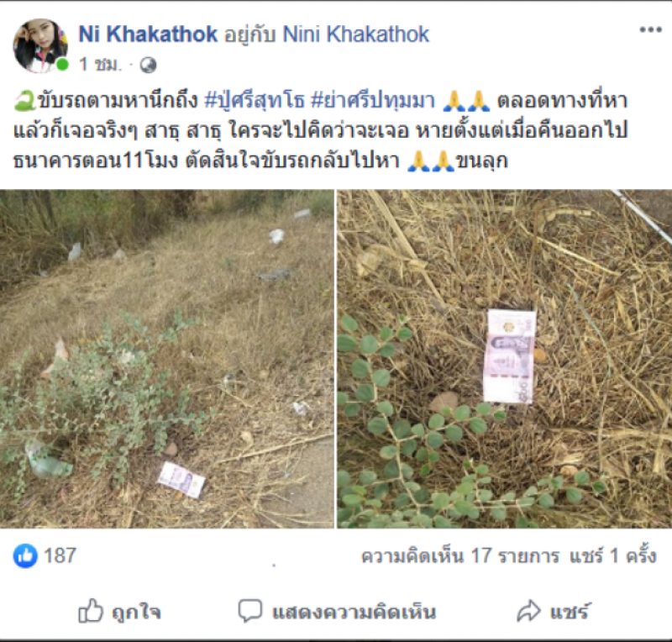Click the แสดงความคิดเห็น comment button
The width and height of the screenshot is (672, 642).
337,611
